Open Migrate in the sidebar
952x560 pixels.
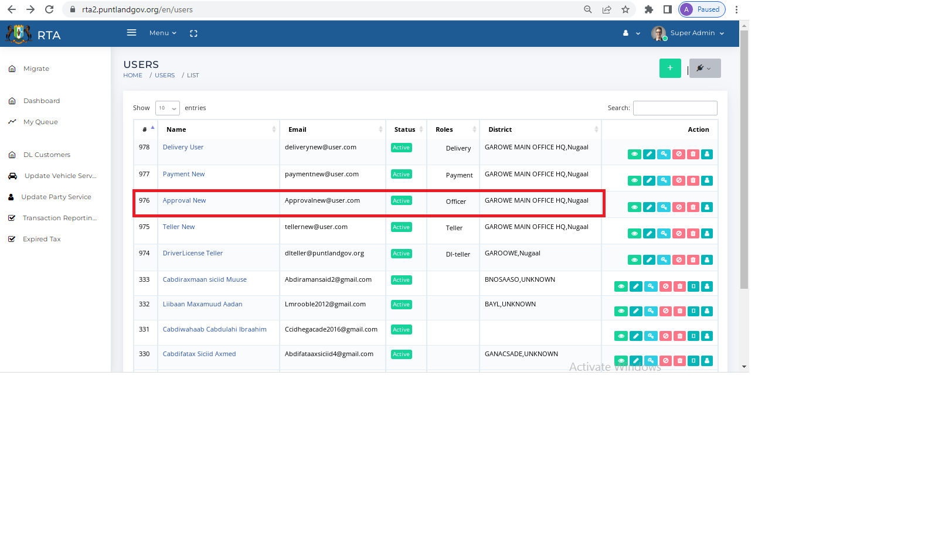(36, 69)
